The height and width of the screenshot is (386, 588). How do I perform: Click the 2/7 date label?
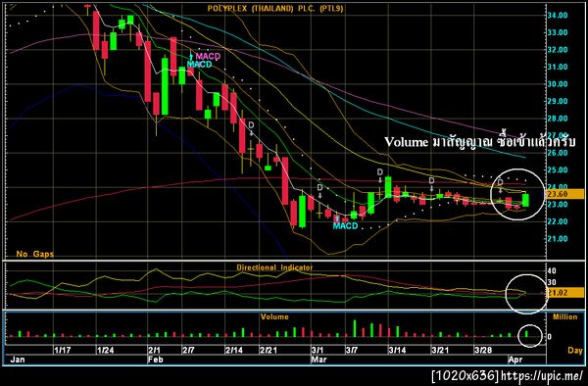click(188, 351)
